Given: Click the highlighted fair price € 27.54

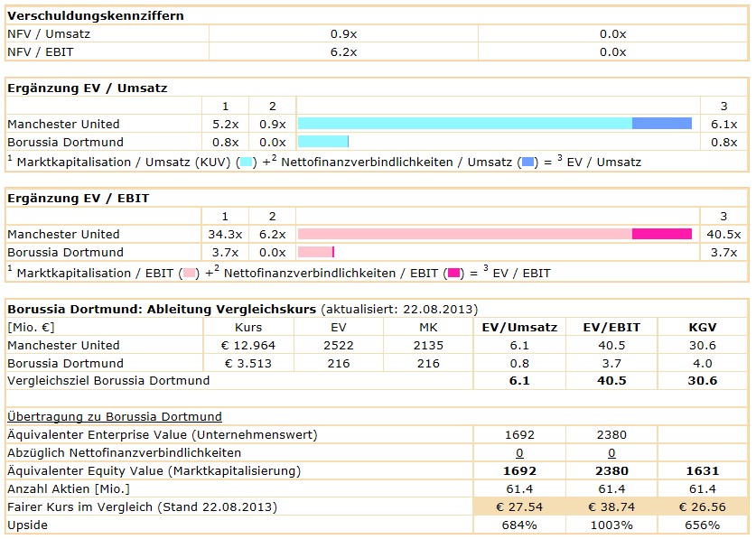Looking at the screenshot, I should click(x=519, y=507).
